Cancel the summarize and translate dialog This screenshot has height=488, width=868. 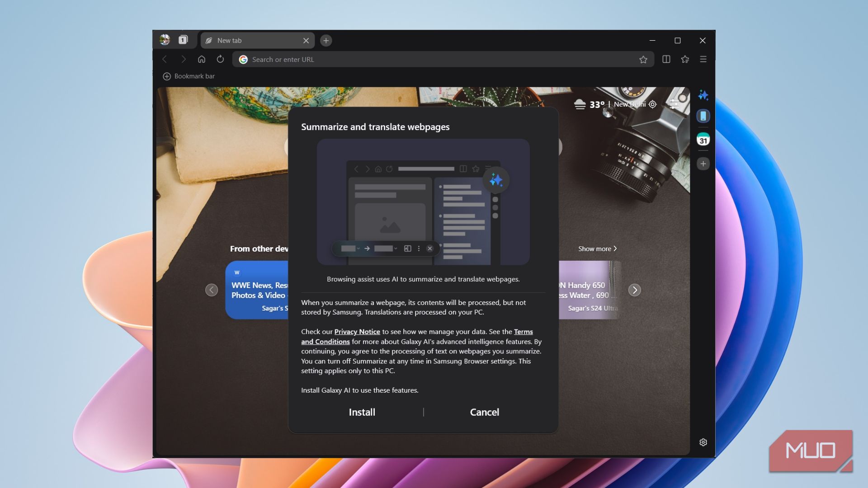point(485,412)
